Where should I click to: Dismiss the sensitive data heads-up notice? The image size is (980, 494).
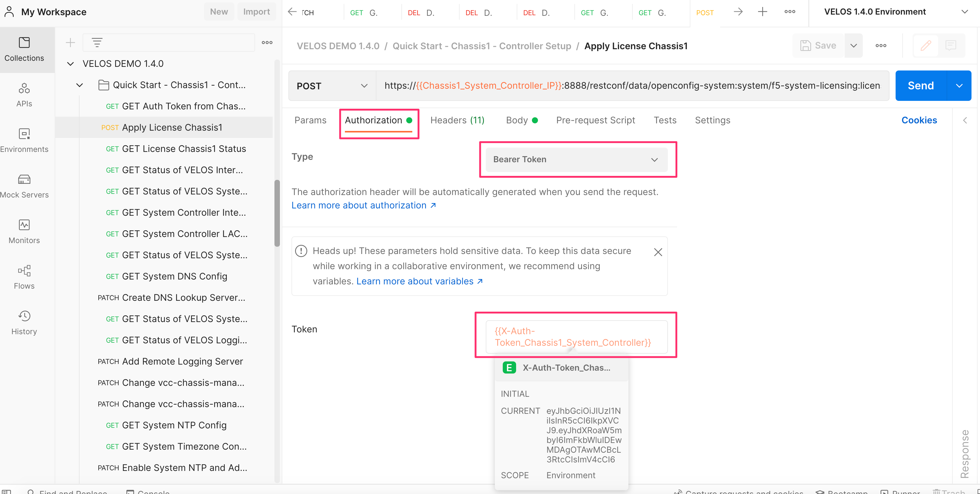pos(658,252)
